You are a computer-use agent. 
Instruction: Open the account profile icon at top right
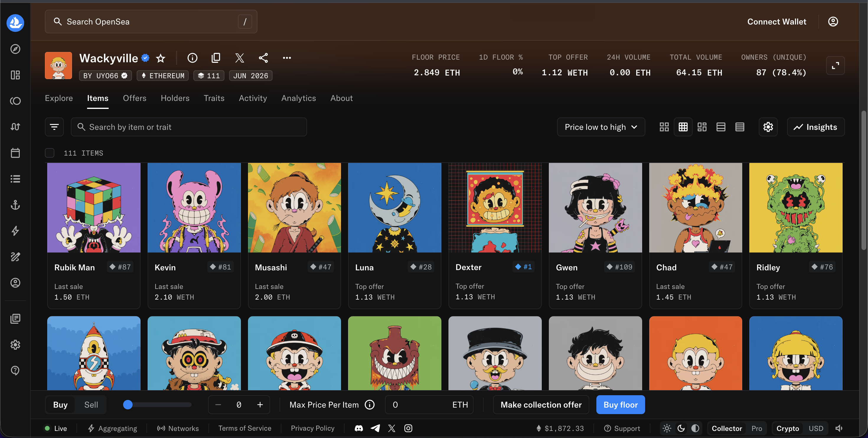click(x=833, y=22)
